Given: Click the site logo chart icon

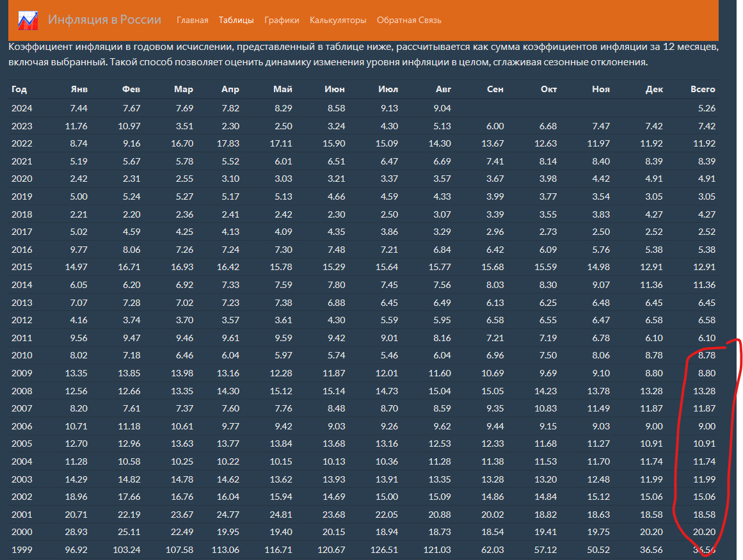Looking at the screenshot, I should coord(28,20).
